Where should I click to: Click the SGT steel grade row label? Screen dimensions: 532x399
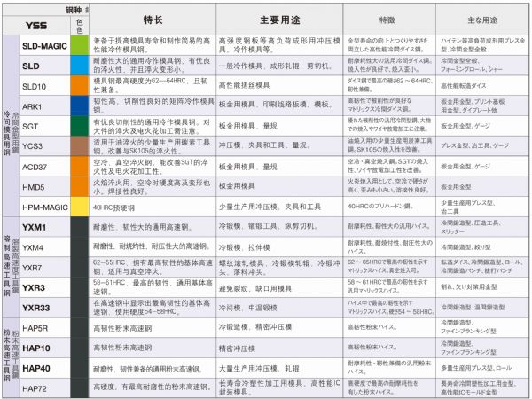coord(31,126)
